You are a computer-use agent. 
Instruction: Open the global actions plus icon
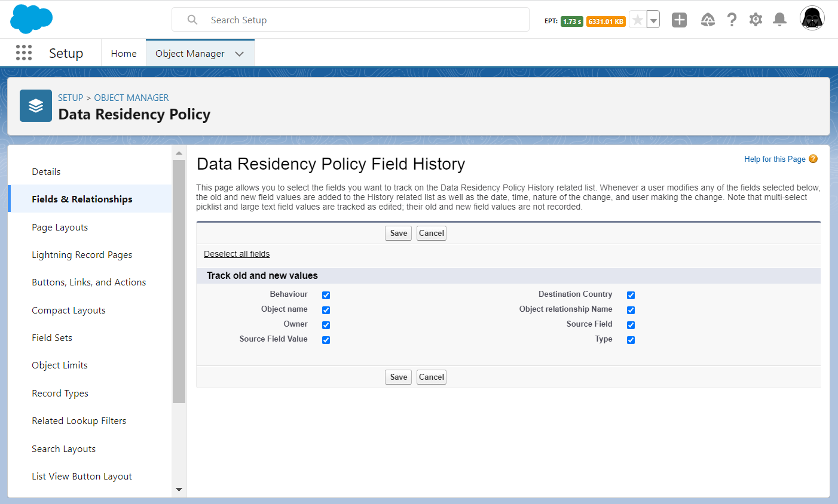tap(679, 20)
